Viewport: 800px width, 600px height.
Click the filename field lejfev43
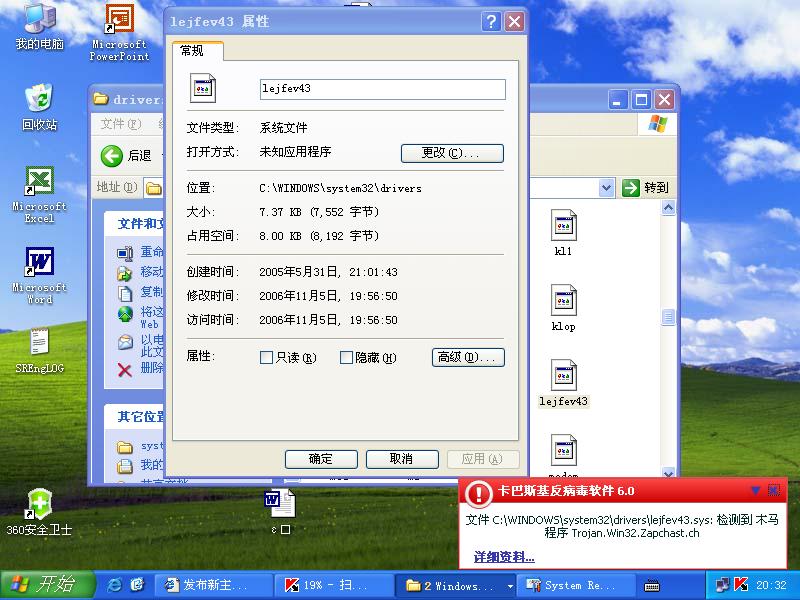click(x=383, y=89)
